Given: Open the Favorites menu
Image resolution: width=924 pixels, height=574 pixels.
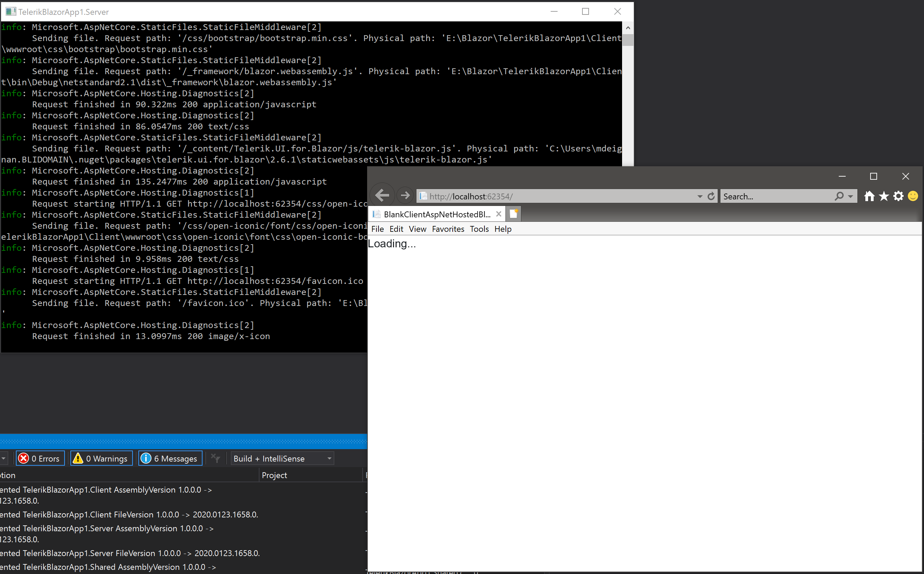Looking at the screenshot, I should (x=448, y=229).
